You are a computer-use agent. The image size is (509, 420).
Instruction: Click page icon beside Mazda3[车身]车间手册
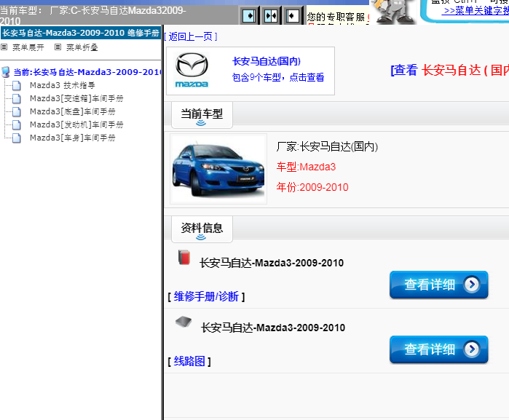(17, 138)
